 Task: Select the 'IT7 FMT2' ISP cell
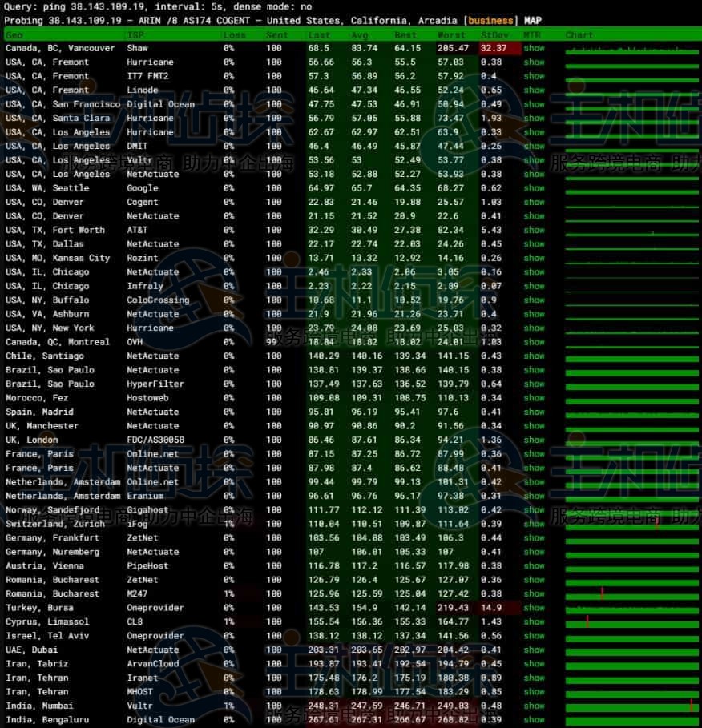[x=147, y=76]
